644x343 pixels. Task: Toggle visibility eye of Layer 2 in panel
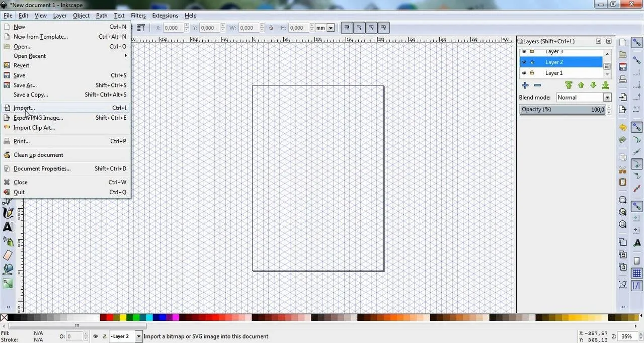[524, 62]
